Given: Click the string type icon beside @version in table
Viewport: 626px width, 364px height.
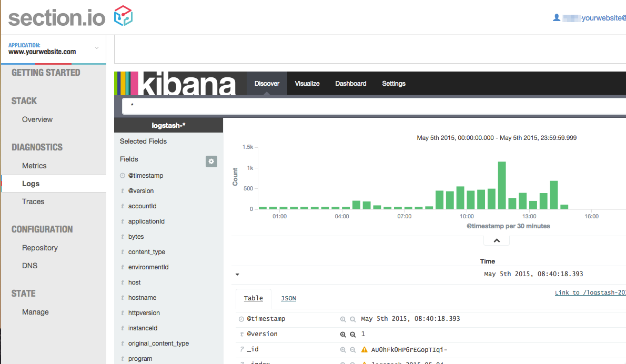Looking at the screenshot, I should (x=241, y=334).
